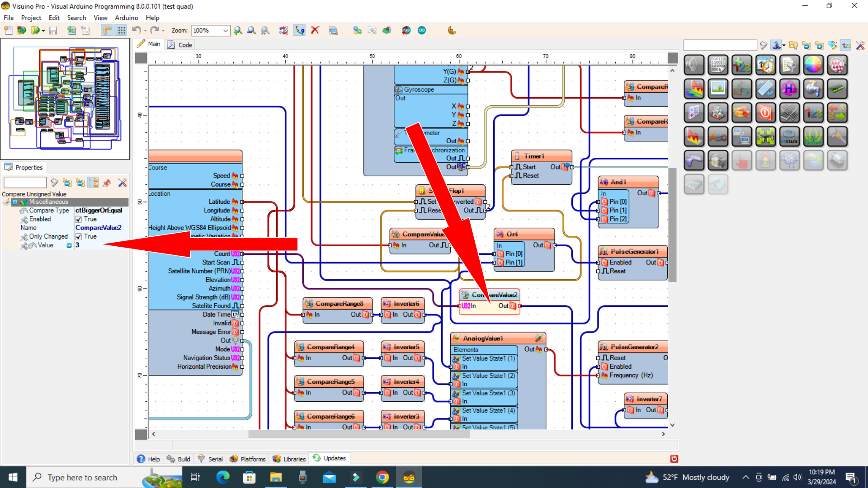This screenshot has height=488, width=868.
Task: Click the Arduino upload icon in teal
Action: click(x=422, y=30)
